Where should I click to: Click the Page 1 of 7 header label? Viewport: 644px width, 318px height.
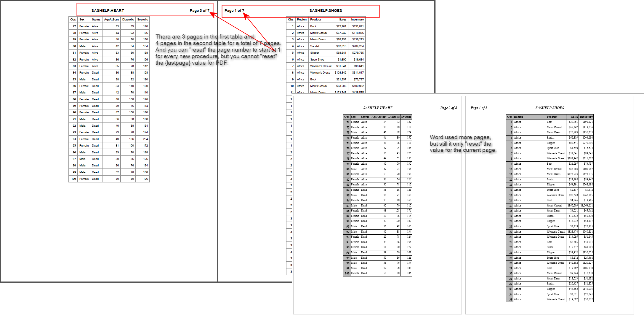(x=234, y=10)
